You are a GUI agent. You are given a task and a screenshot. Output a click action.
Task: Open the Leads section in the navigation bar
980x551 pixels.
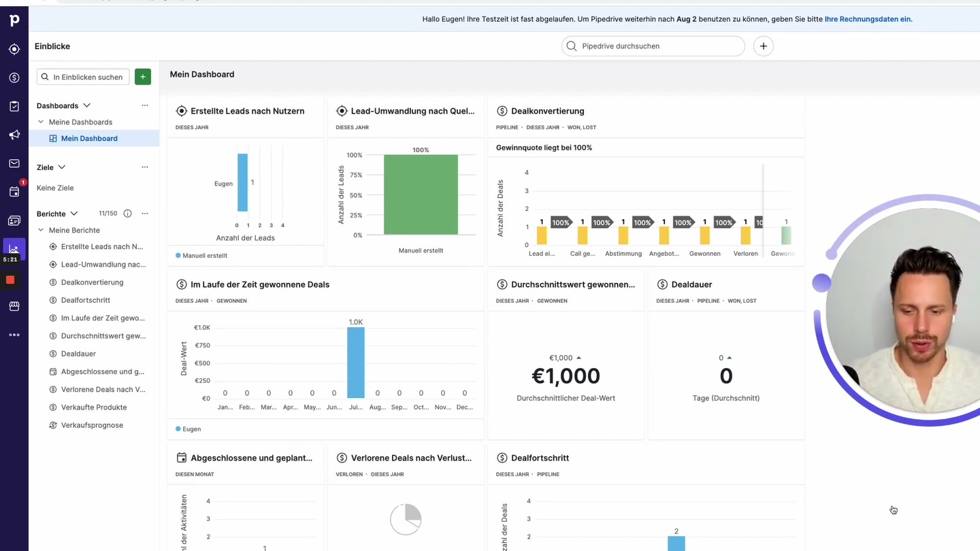(x=14, y=49)
